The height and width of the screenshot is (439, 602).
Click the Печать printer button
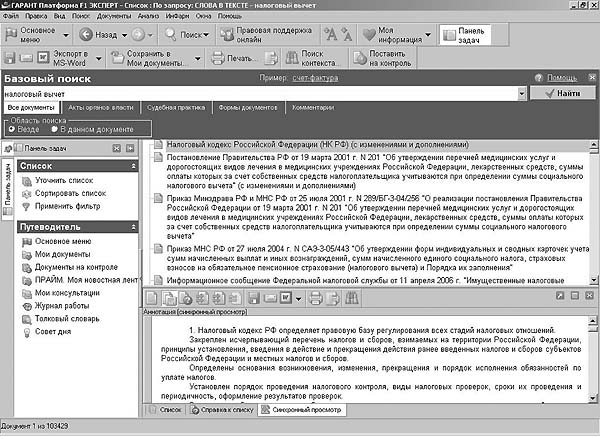233,58
